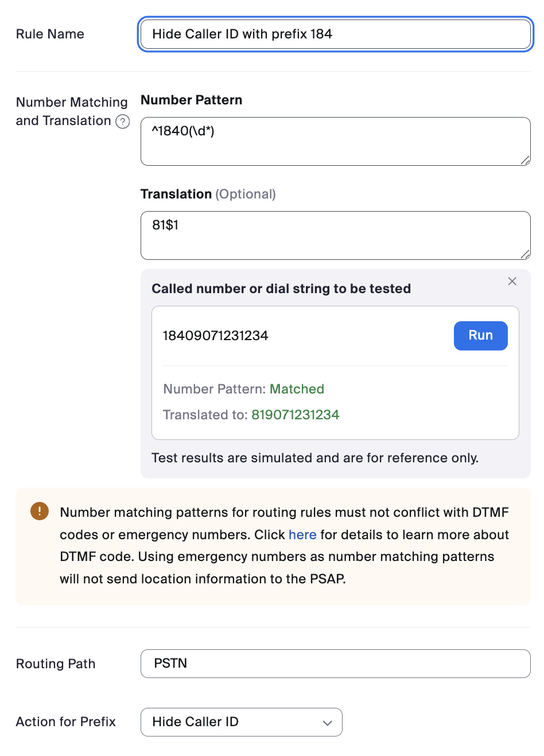Select the Rule Name input field
544x756 pixels.
click(x=335, y=34)
